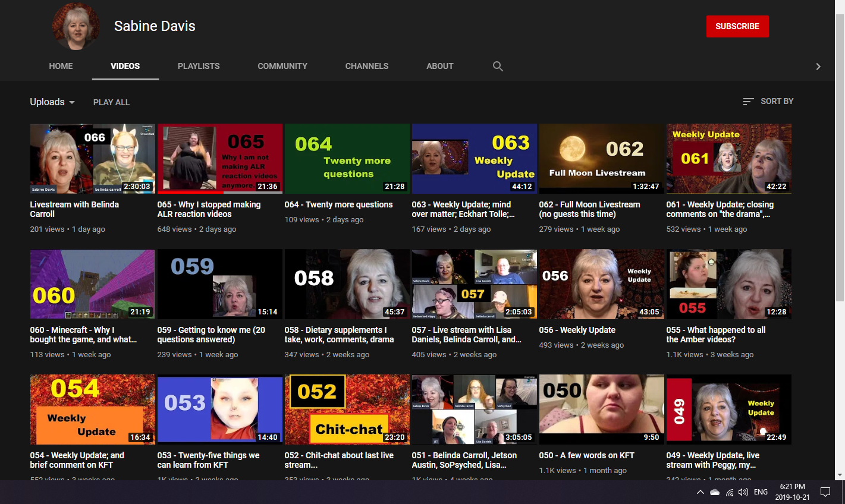View the CHANNELS tab

pyautogui.click(x=367, y=66)
